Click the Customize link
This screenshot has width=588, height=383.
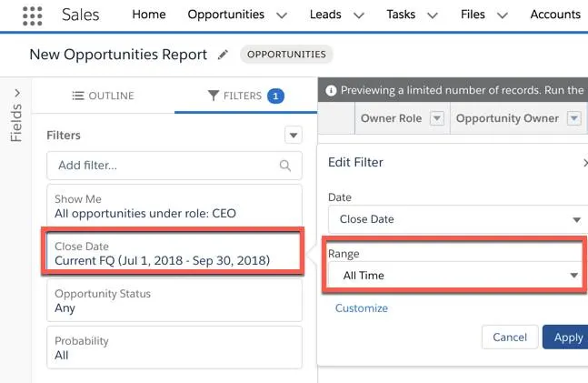362,308
